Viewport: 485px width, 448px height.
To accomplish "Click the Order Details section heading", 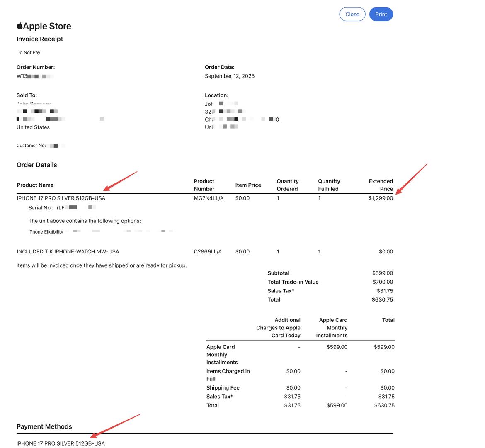I will [x=37, y=165].
